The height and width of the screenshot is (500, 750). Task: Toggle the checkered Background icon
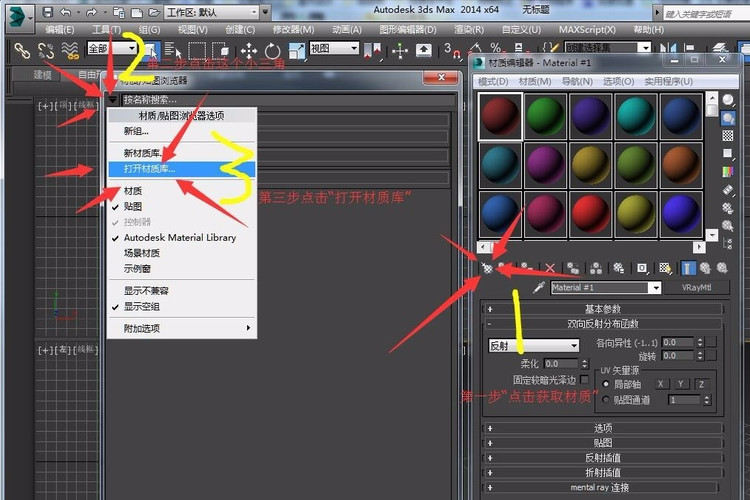(x=728, y=136)
